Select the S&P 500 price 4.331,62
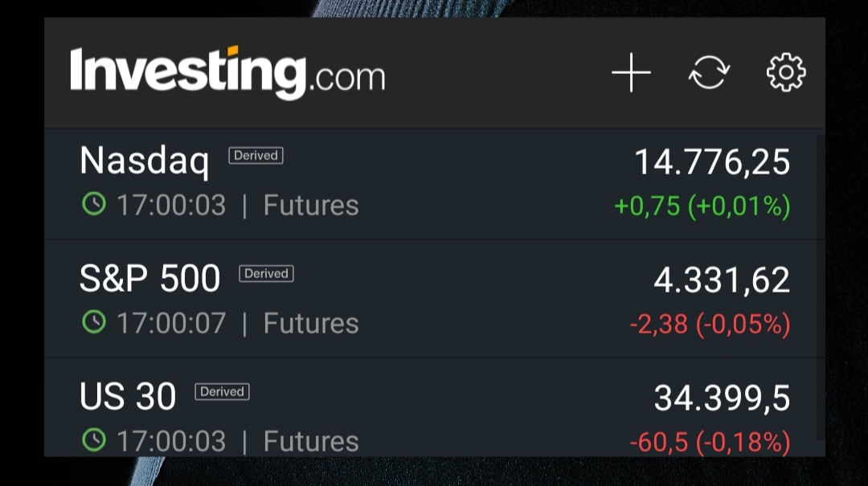 722,280
